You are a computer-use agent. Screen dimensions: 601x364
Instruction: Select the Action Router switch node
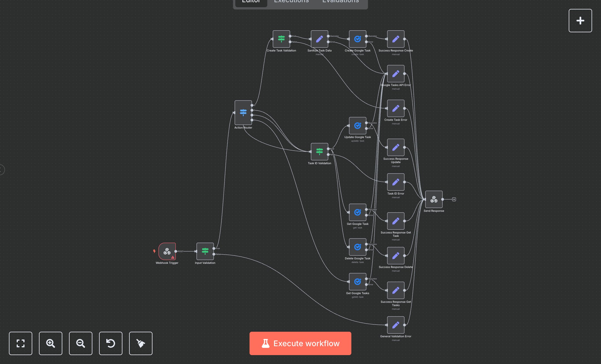click(243, 113)
